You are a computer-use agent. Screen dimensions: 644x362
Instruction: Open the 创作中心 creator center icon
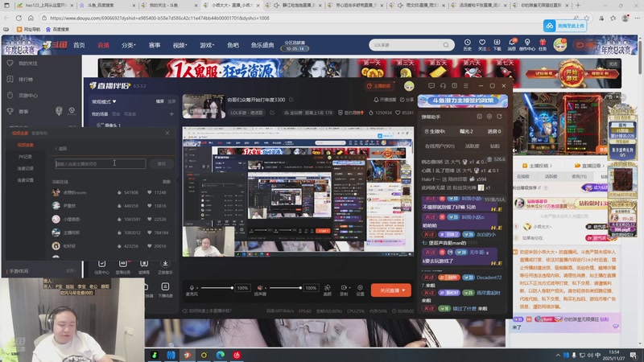pos(527,43)
